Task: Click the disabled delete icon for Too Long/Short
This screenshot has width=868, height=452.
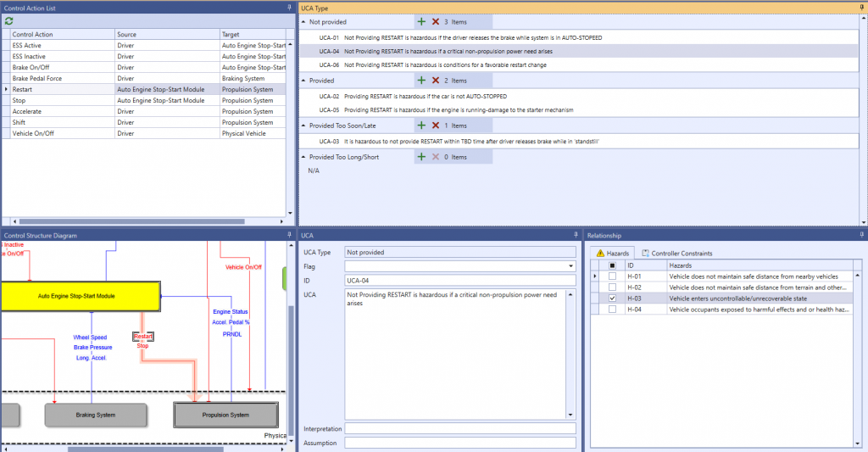Action: (436, 157)
